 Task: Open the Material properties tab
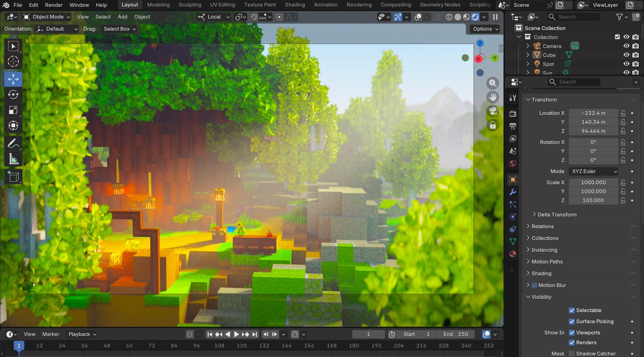(x=513, y=254)
